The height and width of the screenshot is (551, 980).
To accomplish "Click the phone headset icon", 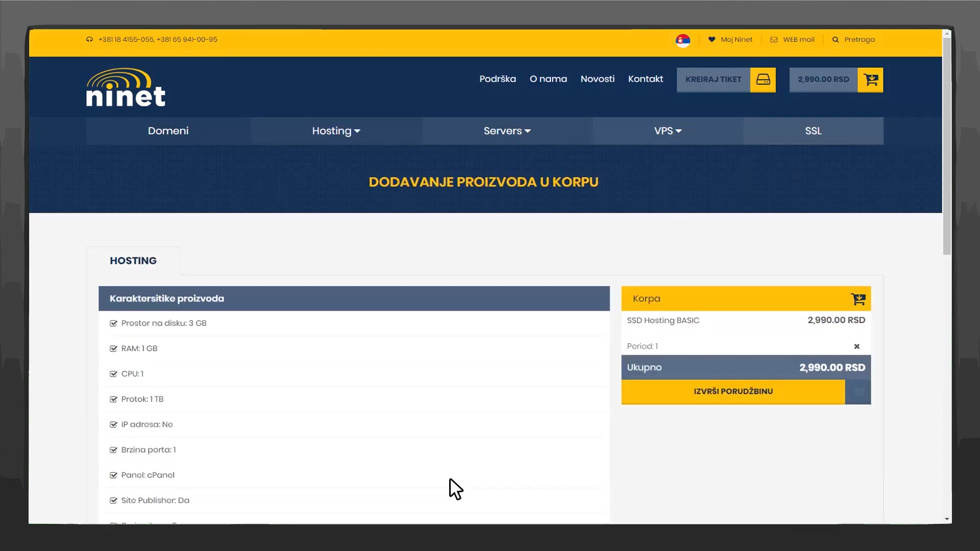I will (x=89, y=39).
